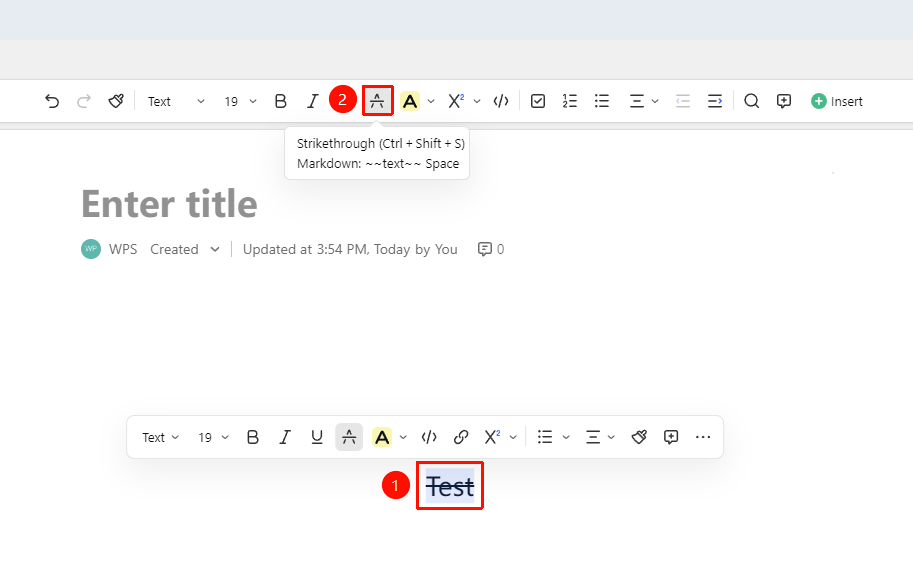Decrease indent of the paragraph
Viewport: 913px width, 579px height.
683,101
